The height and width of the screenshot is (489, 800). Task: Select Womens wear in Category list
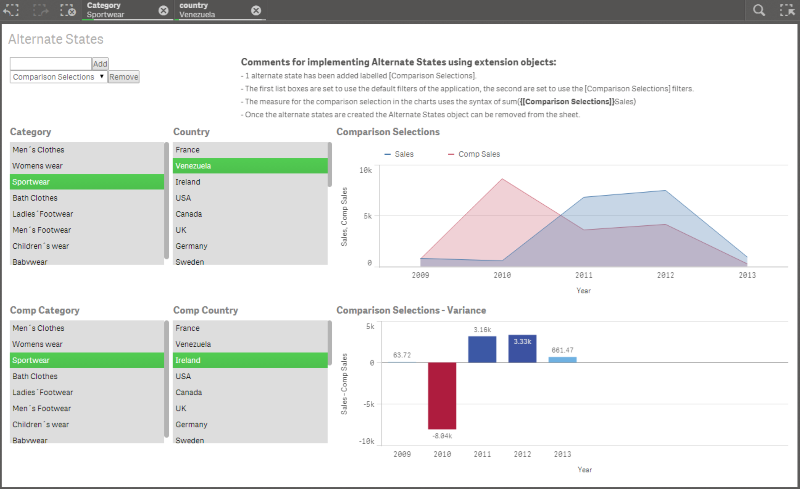87,166
